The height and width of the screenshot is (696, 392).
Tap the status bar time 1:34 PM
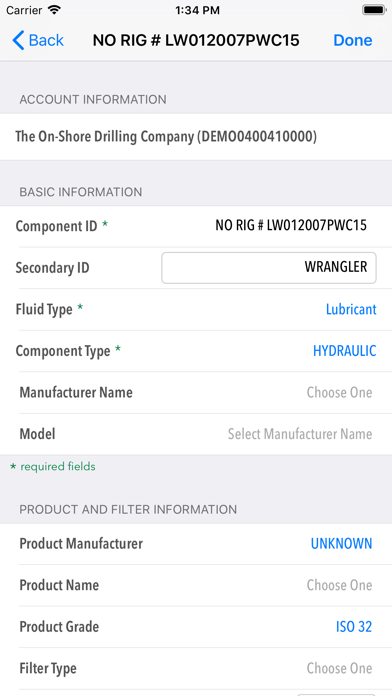point(197,10)
